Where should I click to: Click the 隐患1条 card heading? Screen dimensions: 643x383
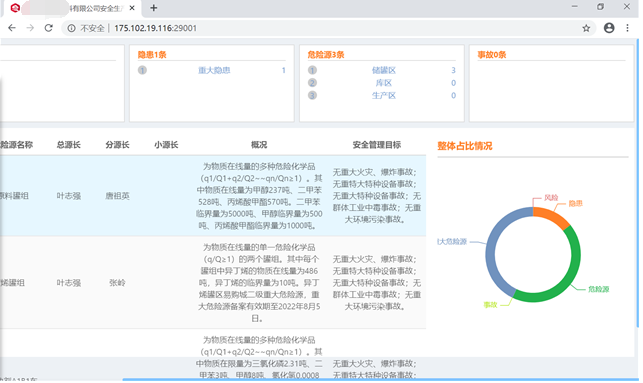tap(152, 55)
